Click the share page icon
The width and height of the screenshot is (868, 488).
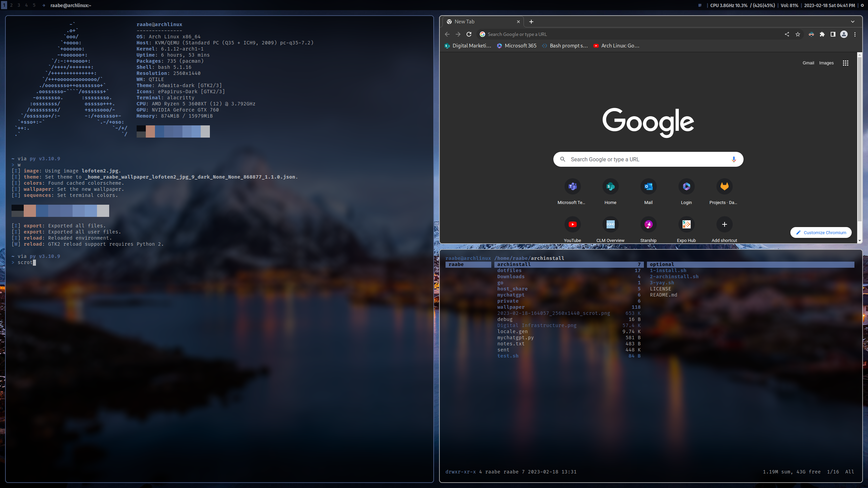[x=787, y=34]
